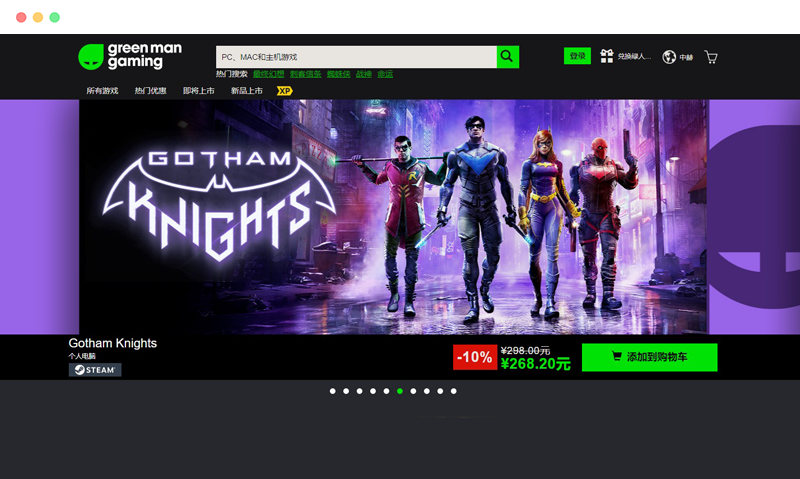Click the next slide panel right of banner

[x=754, y=217]
